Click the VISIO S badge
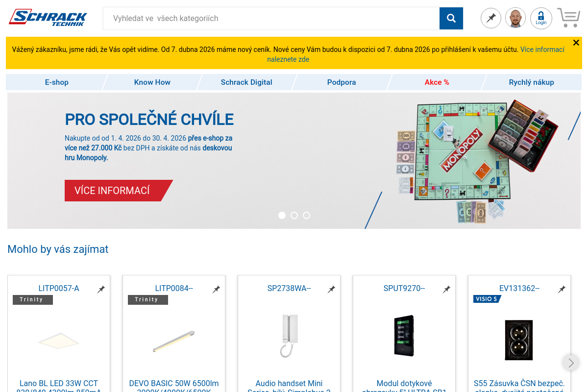Viewport: 588px width, 392px height. (x=488, y=299)
